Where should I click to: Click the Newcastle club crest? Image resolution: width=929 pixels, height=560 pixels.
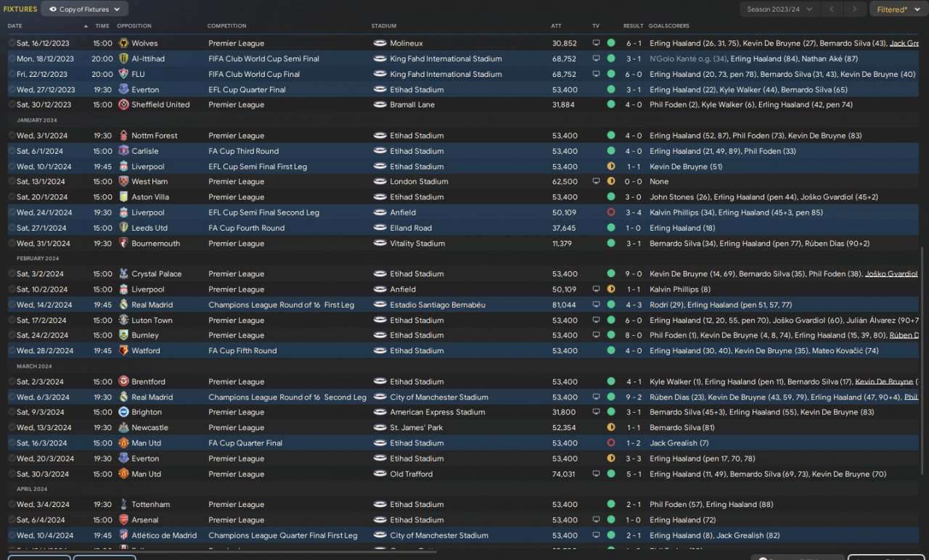123,428
